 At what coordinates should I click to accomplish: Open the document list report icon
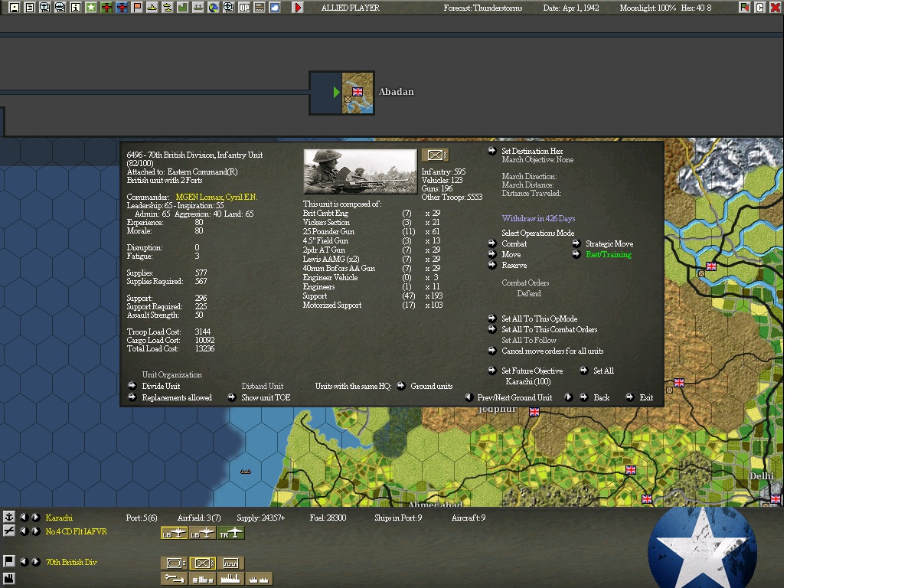(30, 8)
